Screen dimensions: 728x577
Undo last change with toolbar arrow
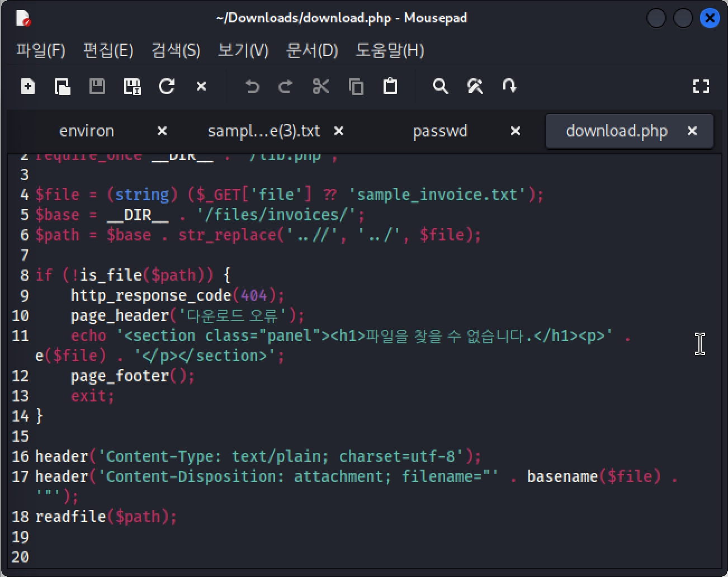(252, 86)
